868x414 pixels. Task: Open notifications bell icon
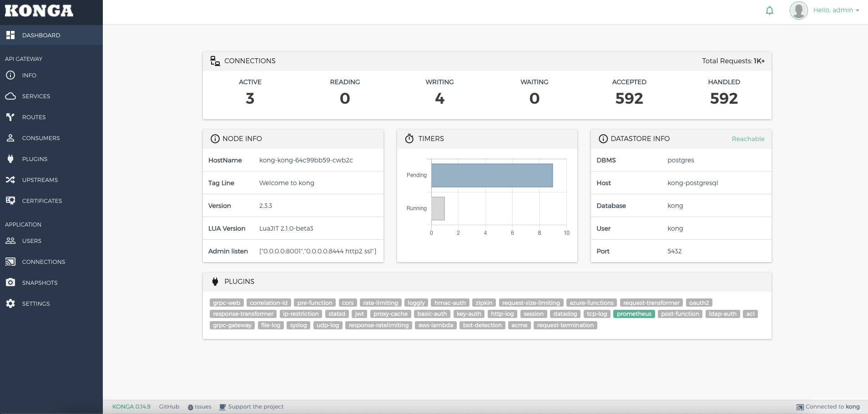click(x=769, y=10)
